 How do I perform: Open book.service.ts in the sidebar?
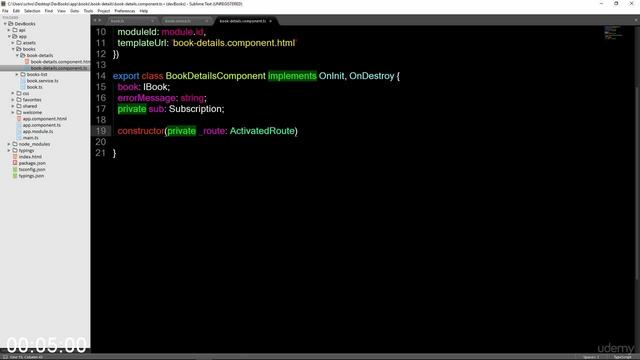[x=42, y=81]
